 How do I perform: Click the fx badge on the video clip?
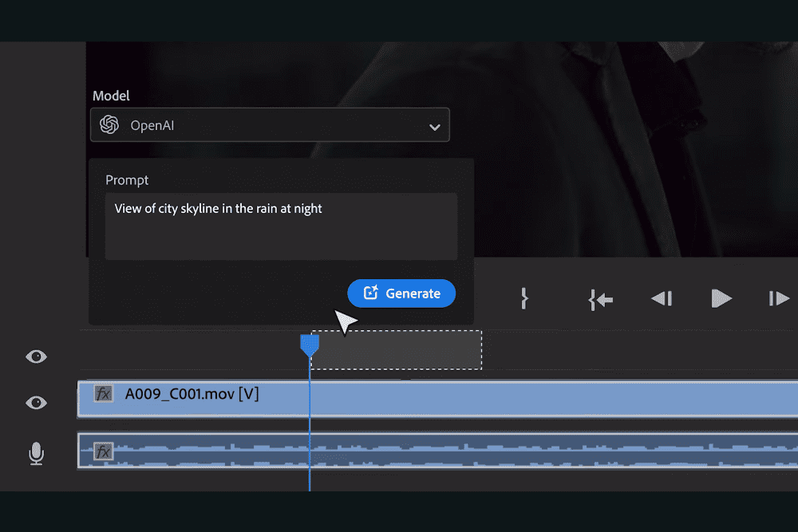coord(103,394)
